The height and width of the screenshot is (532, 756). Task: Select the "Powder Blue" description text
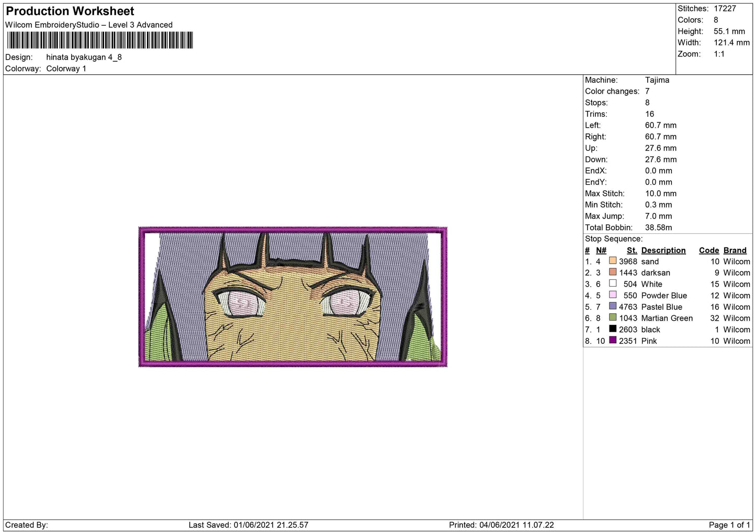point(664,296)
